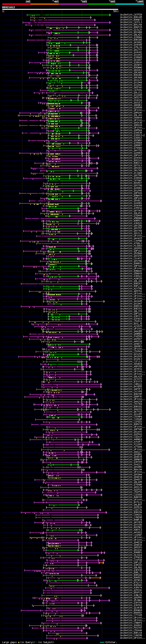Open hit UniRef100_A7PES6
The height and width of the screenshot is (644, 146).
click(131, 208)
